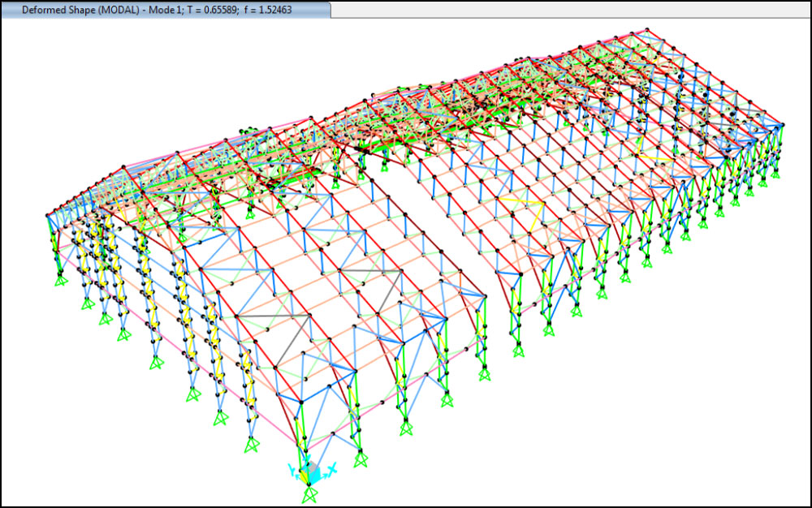Select the rightmost green support at far end
Screen dimensions: 812x508
click(775, 173)
